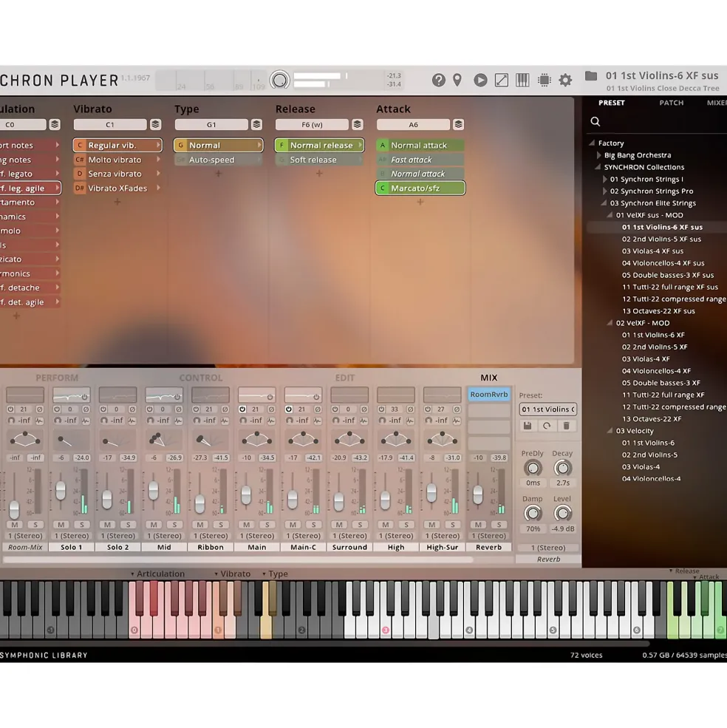Screen dimensions: 727x728
Task: Solo the Solo 1 channel
Action: 82,525
